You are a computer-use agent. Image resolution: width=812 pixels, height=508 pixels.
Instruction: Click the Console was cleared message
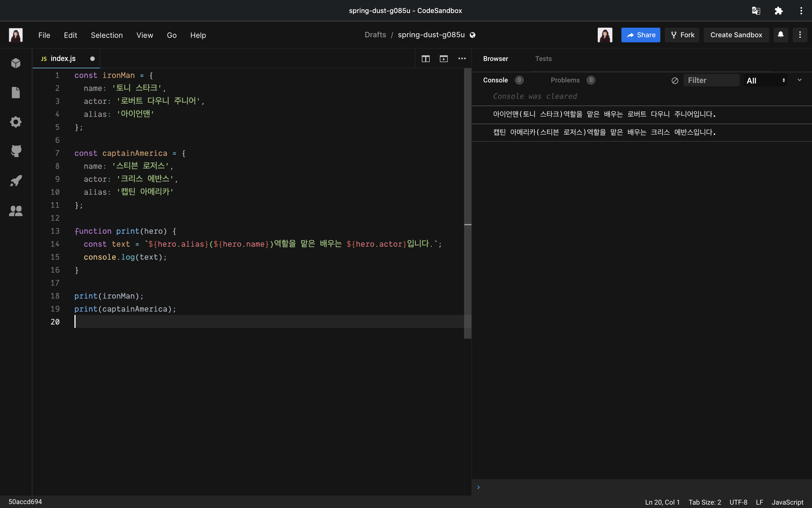coord(535,97)
